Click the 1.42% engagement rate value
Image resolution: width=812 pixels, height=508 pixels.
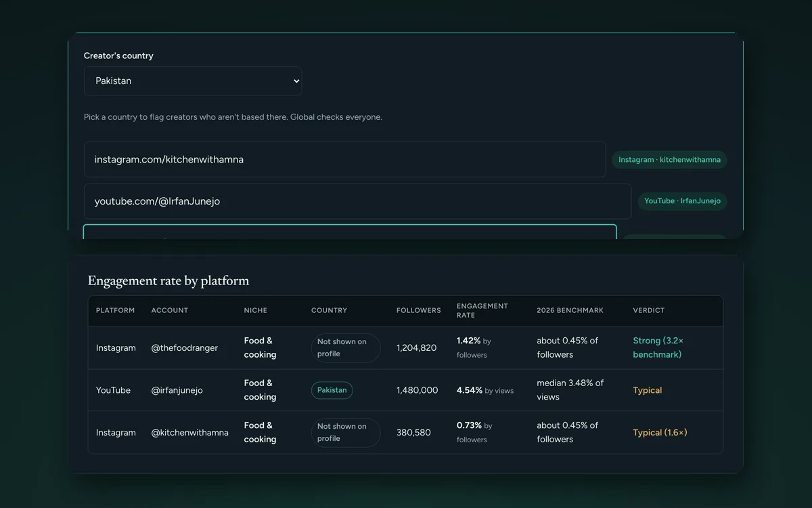point(469,341)
